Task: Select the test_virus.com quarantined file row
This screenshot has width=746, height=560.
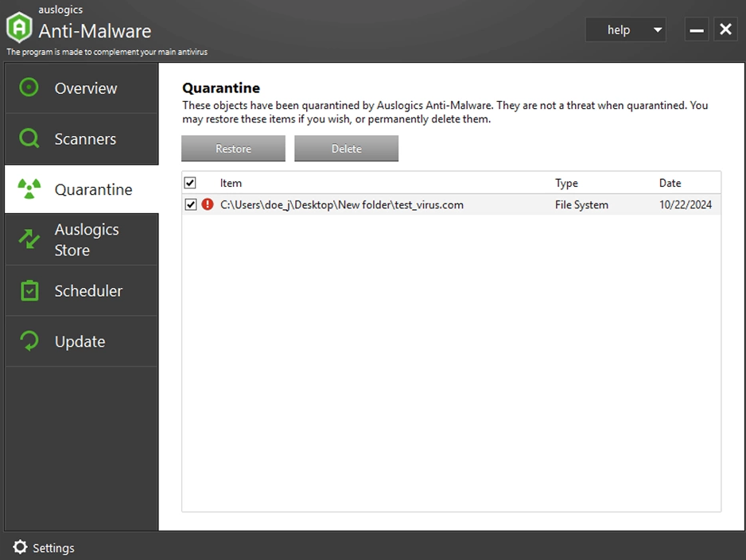Action: pyautogui.click(x=341, y=204)
